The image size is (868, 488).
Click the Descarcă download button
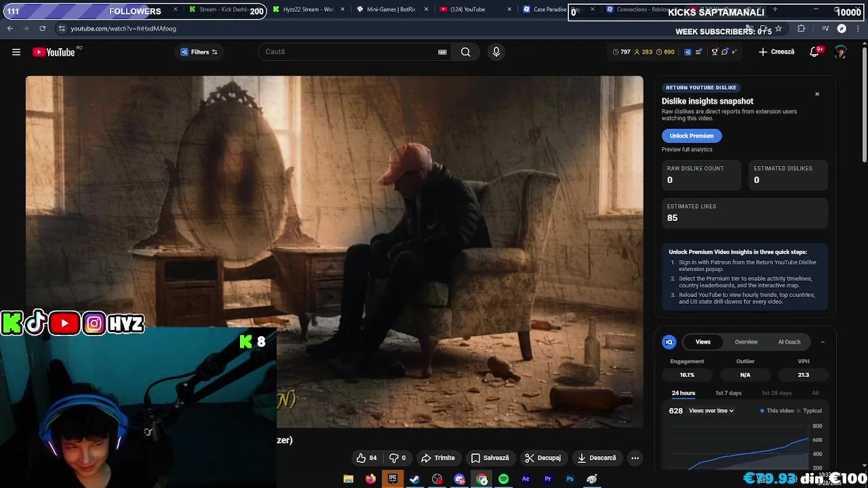pos(597,458)
